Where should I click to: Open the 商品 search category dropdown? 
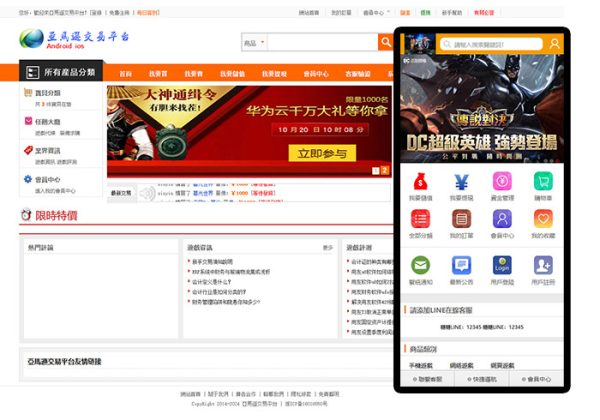pyautogui.click(x=254, y=43)
